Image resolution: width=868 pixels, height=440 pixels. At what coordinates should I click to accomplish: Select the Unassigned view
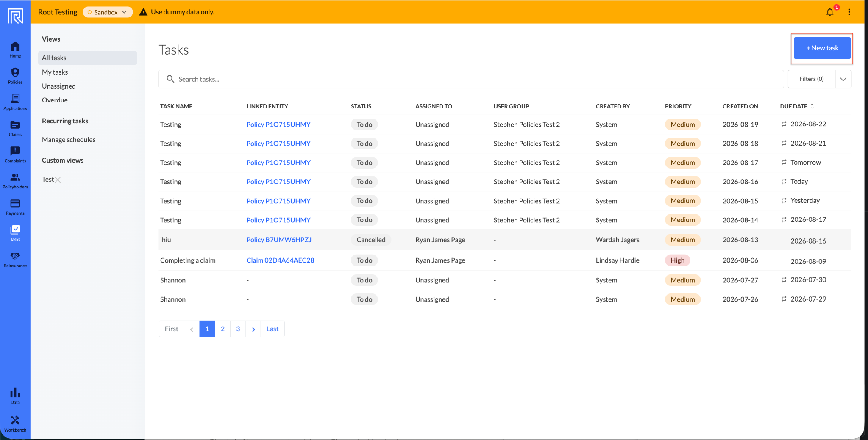click(x=58, y=86)
